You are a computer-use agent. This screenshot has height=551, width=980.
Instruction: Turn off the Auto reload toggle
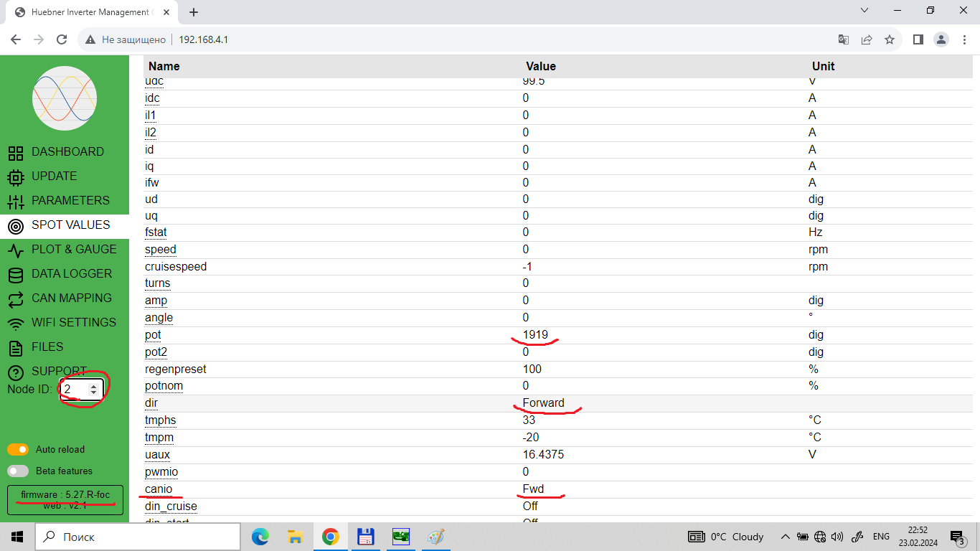pyautogui.click(x=18, y=450)
